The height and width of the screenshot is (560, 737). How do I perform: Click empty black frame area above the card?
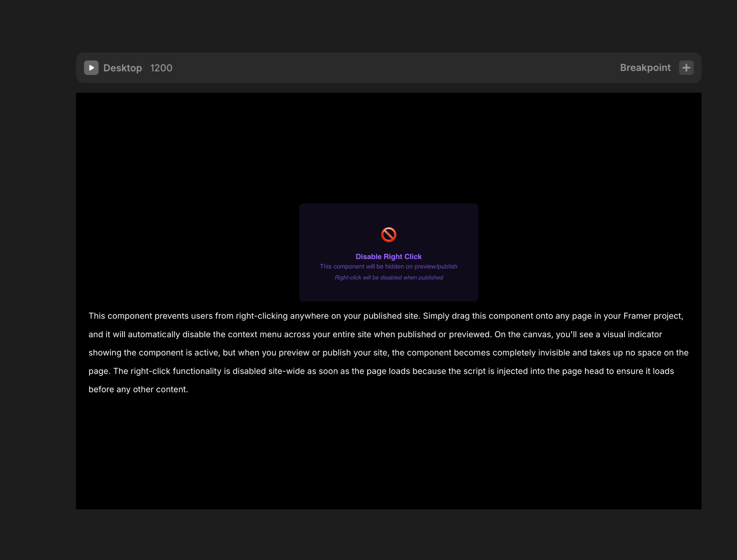(389, 149)
